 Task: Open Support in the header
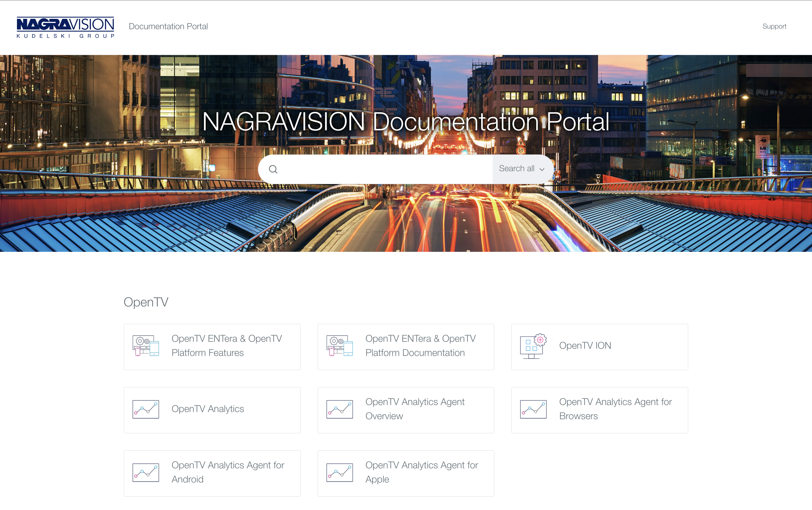click(774, 26)
